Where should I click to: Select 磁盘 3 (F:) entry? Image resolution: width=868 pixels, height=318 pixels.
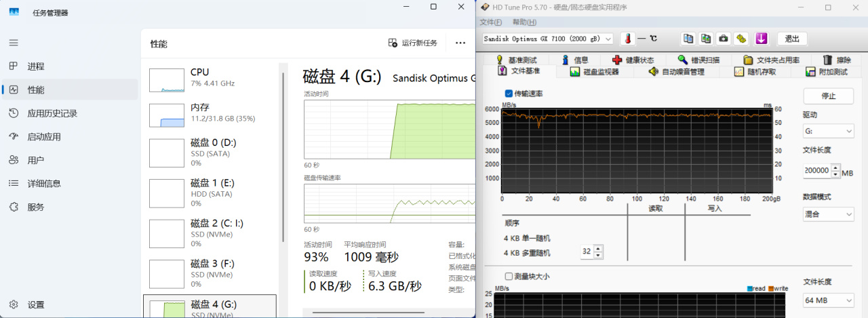click(210, 273)
